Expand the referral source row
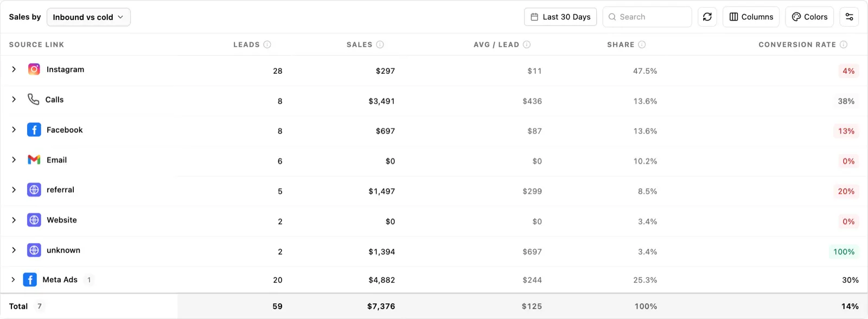Image resolution: width=868 pixels, height=319 pixels. (14, 190)
